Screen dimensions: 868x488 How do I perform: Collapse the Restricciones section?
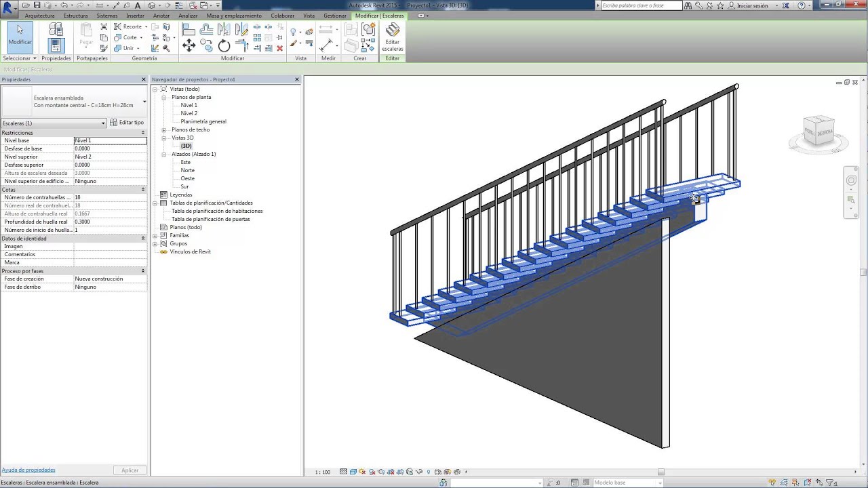142,133
